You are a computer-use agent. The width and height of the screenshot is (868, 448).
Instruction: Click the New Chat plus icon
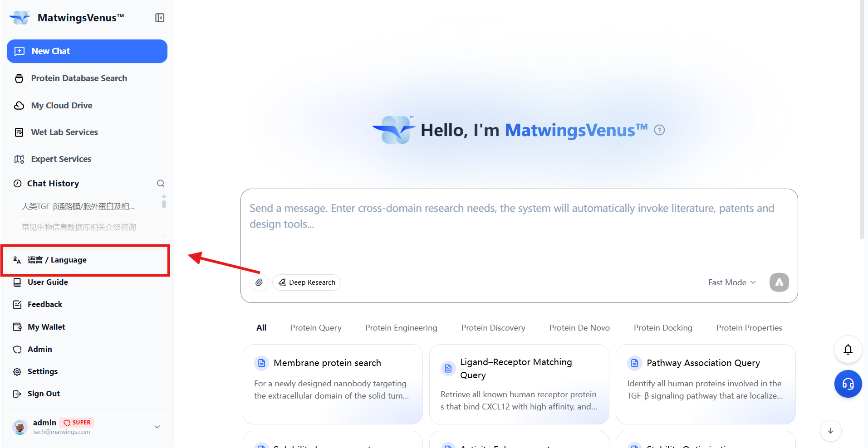coord(20,51)
